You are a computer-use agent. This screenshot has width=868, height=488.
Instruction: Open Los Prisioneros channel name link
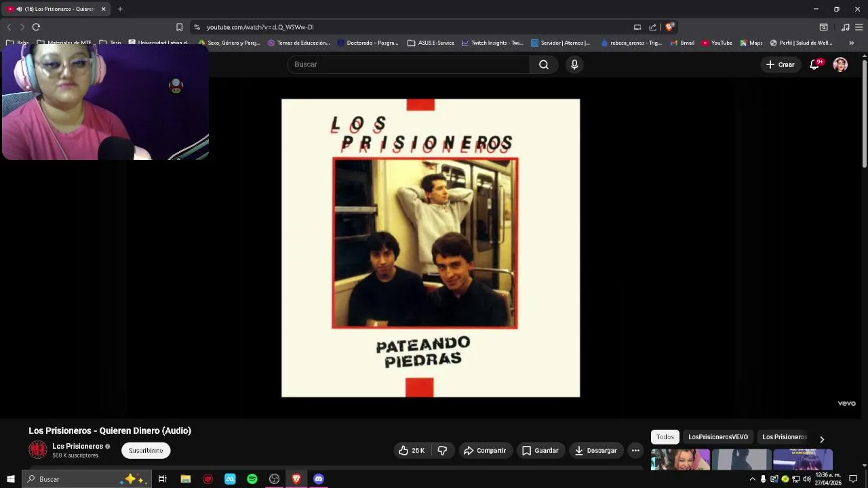pos(77,446)
